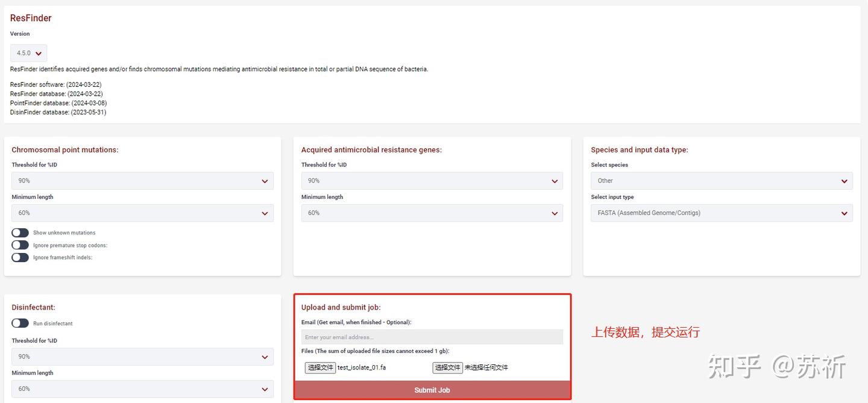868x403 pixels.
Task: Click the knob of the Run disinfectant switch
Action: click(15, 323)
